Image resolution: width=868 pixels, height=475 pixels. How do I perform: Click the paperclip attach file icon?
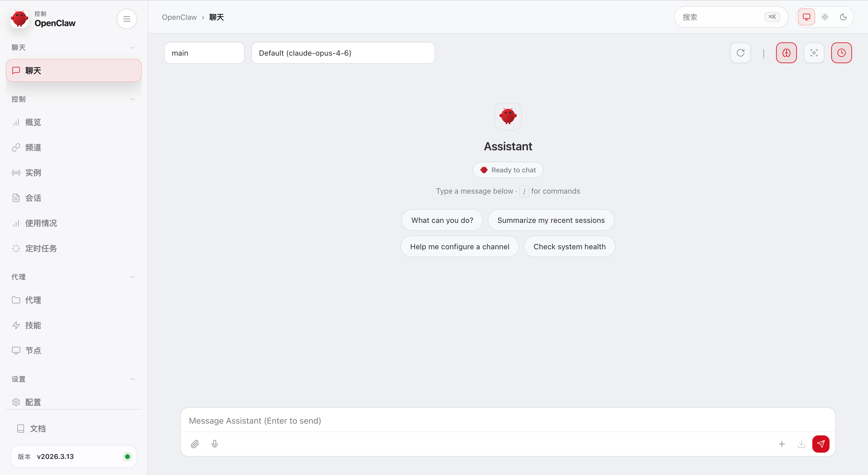[195, 444]
